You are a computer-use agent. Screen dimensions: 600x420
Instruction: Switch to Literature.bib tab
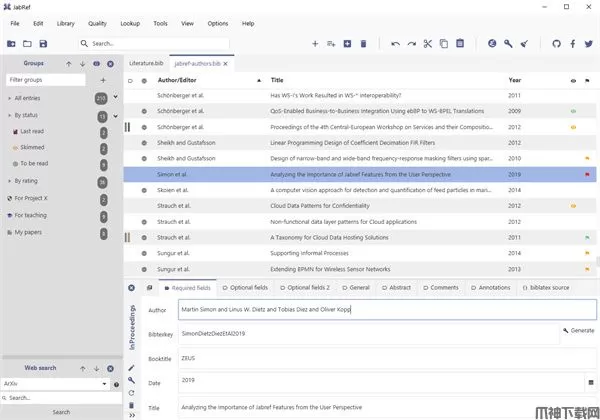[x=146, y=63]
